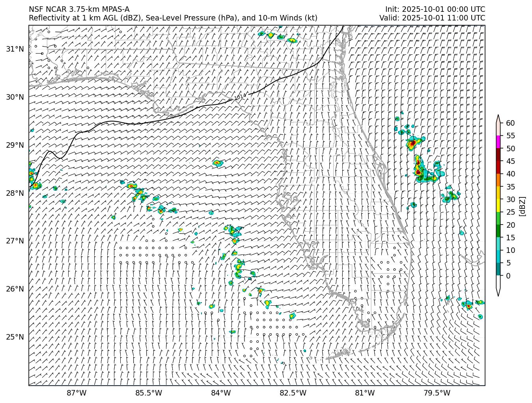Click the Reflectivity at 1 km AGL subtitle

coord(173,18)
